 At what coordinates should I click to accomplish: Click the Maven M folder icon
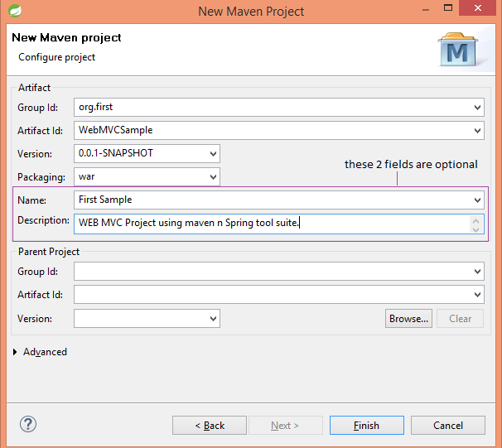tap(458, 49)
